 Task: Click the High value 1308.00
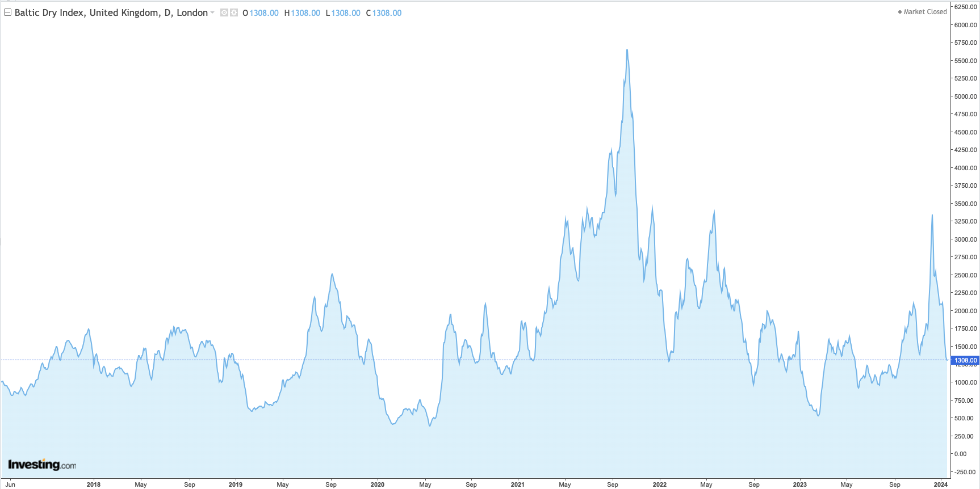[305, 13]
